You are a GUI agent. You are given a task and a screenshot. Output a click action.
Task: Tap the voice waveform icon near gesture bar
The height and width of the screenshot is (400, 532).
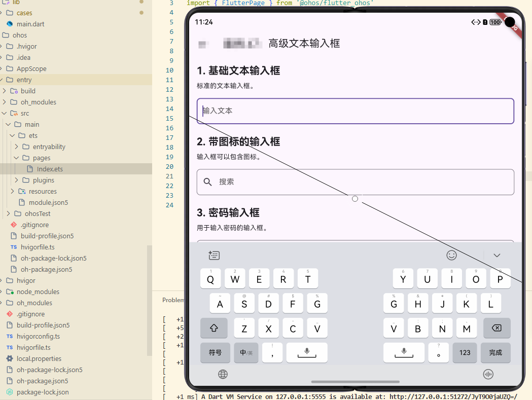[x=488, y=374]
